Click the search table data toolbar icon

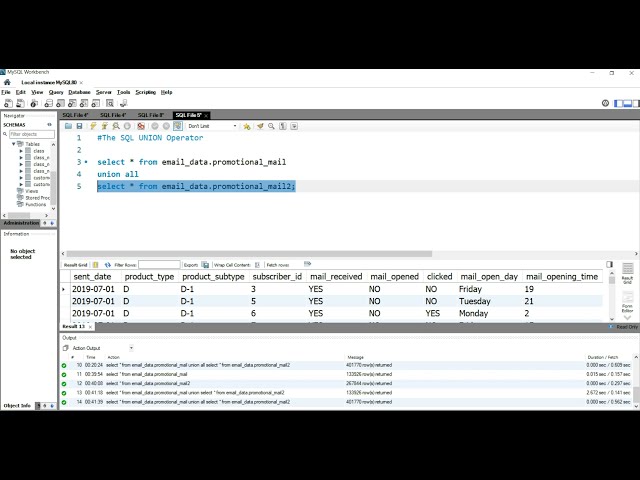(x=110, y=103)
